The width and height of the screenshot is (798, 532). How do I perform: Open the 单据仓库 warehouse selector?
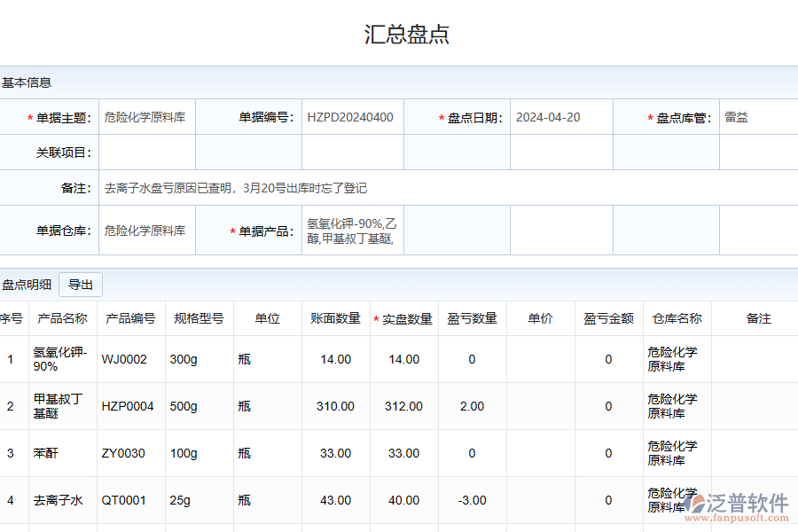coord(146,231)
